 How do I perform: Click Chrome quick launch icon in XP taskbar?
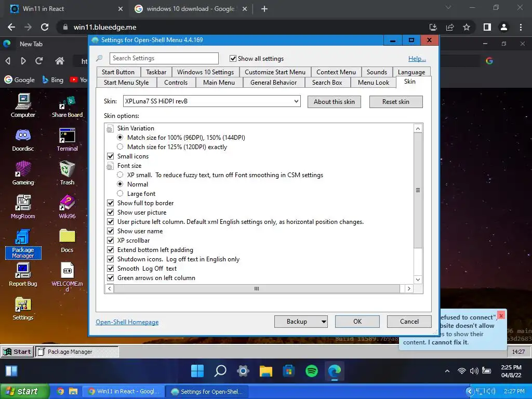60,391
